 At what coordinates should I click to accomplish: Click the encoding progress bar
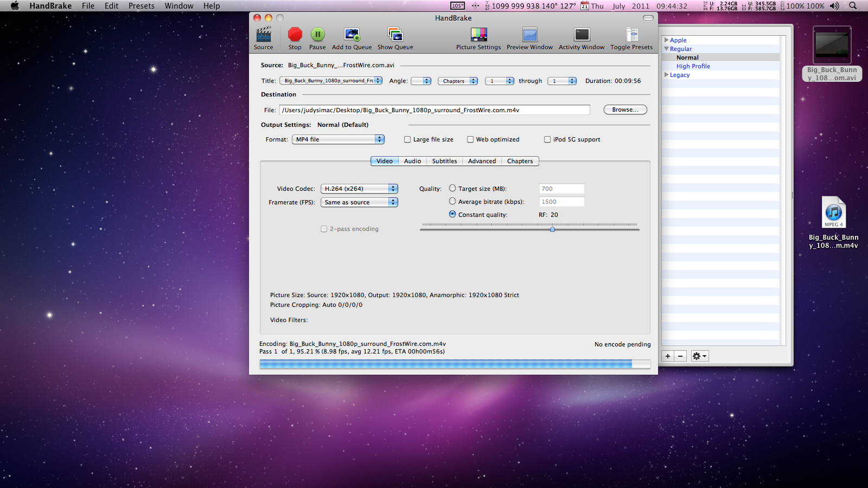click(455, 364)
